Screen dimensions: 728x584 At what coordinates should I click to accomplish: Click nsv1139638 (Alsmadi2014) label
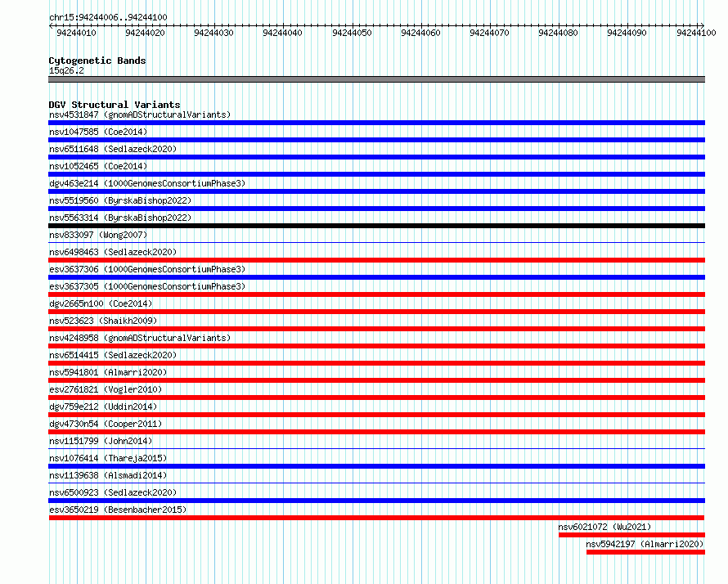[x=108, y=475]
